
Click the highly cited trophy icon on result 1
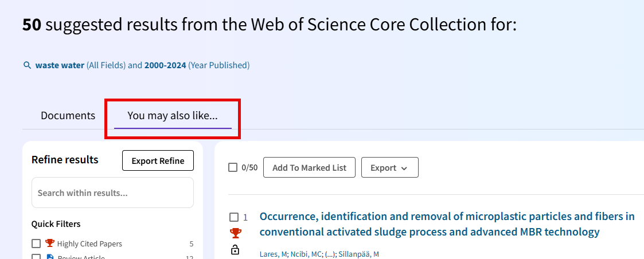pyautogui.click(x=235, y=233)
